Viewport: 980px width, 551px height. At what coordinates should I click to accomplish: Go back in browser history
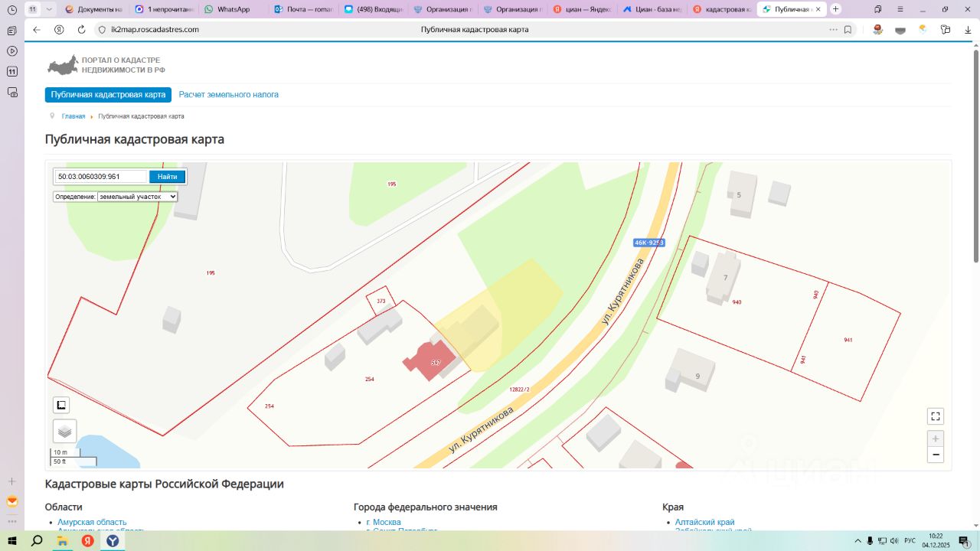36,30
